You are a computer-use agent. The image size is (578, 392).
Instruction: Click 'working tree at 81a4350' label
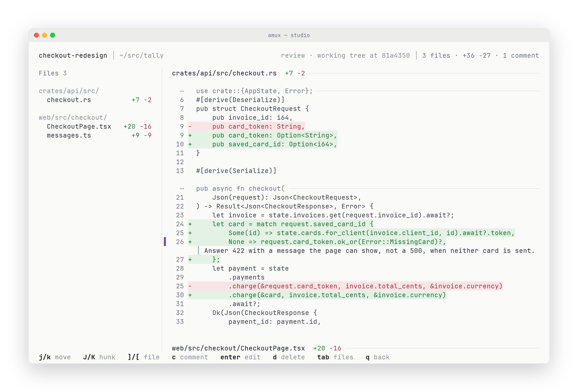click(x=363, y=55)
